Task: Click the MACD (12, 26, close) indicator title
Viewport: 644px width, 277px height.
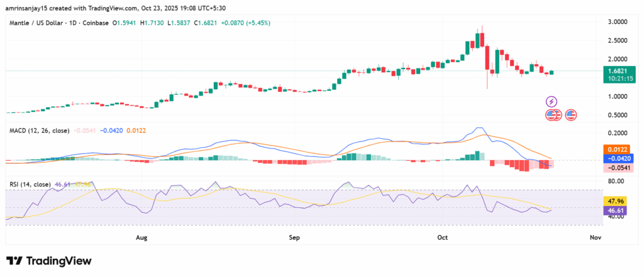Action: (39, 131)
